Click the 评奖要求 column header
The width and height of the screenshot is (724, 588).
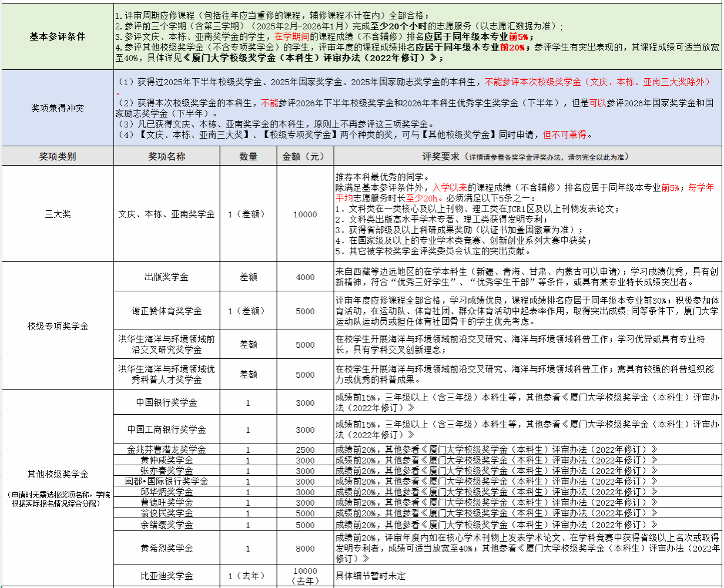point(527,156)
